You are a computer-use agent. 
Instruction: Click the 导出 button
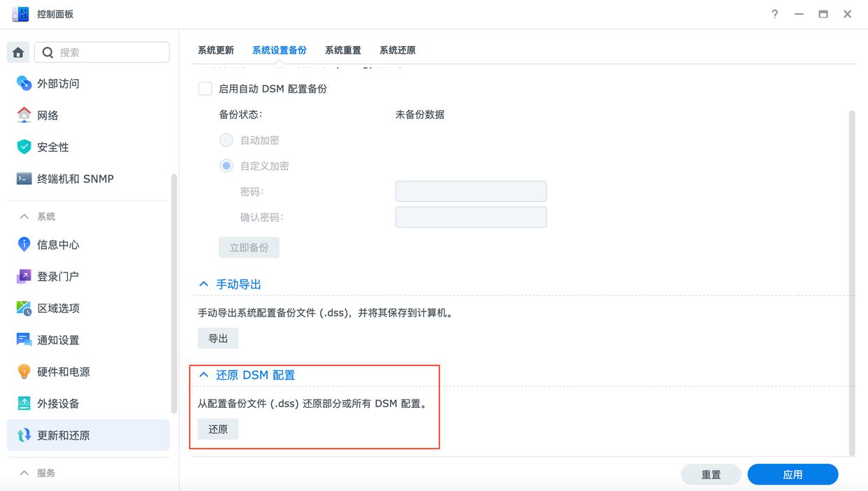click(x=218, y=338)
